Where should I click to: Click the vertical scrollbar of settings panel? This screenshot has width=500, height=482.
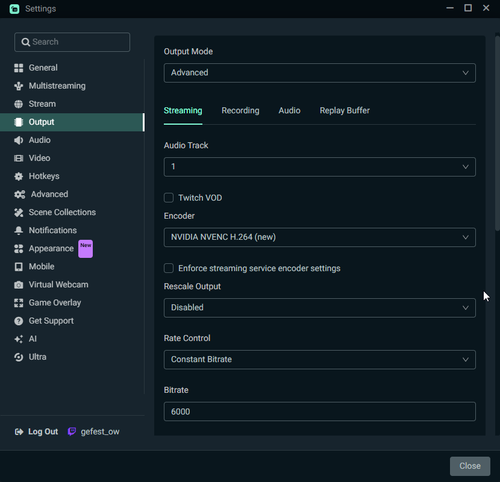pyautogui.click(x=497, y=133)
